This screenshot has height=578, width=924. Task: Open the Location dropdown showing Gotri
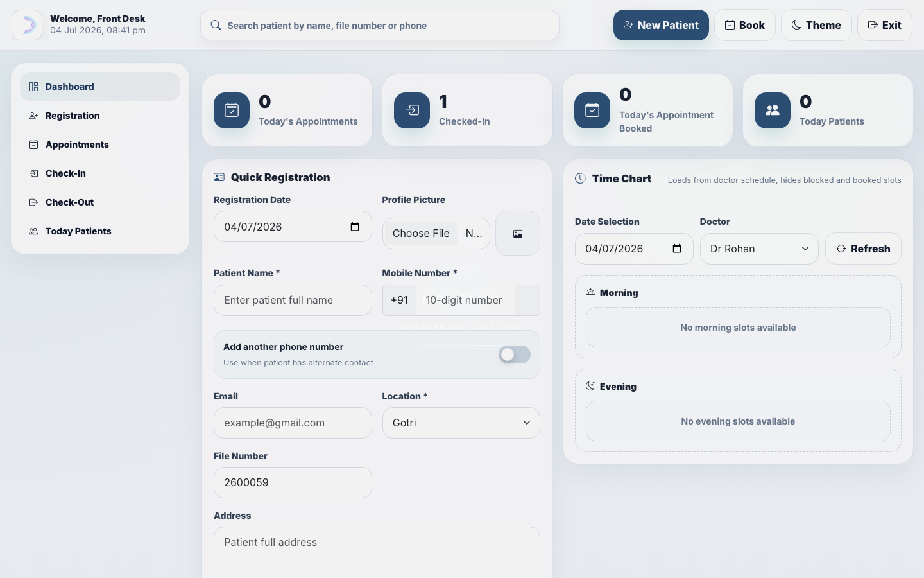[x=461, y=423]
